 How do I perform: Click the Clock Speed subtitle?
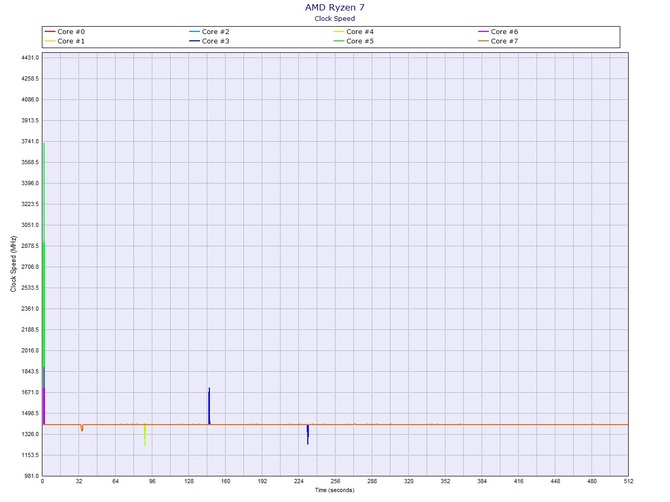pyautogui.click(x=335, y=18)
